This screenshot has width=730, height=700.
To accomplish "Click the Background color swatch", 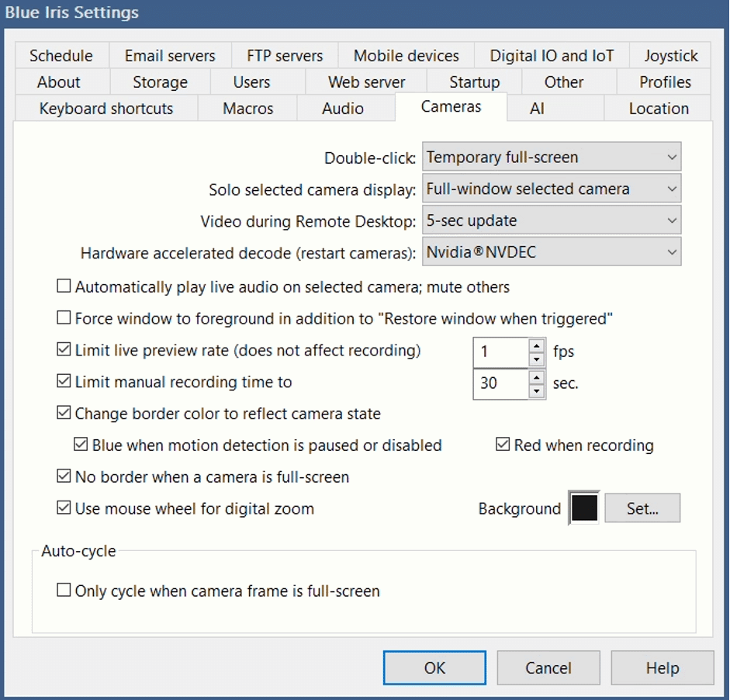I will tap(583, 508).
